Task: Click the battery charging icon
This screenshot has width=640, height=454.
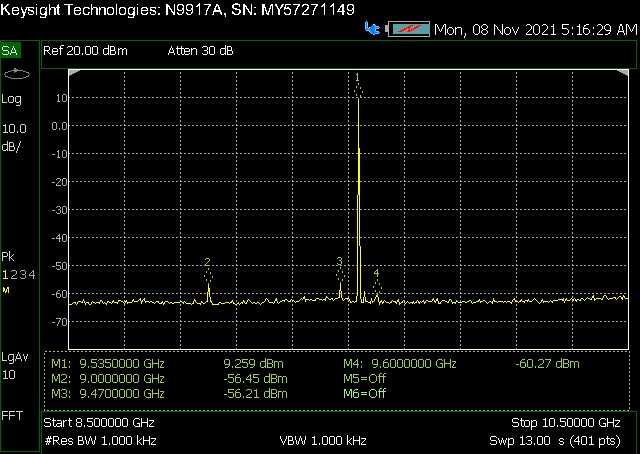Action: [x=408, y=30]
